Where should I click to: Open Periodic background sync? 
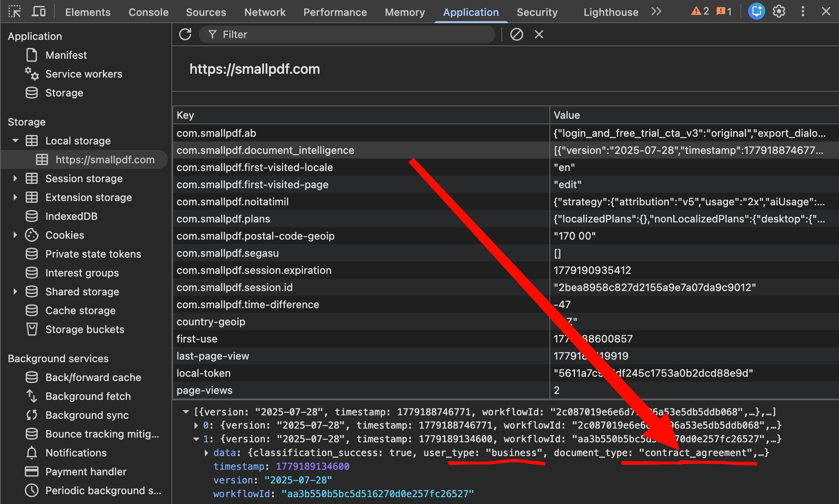pos(103,491)
